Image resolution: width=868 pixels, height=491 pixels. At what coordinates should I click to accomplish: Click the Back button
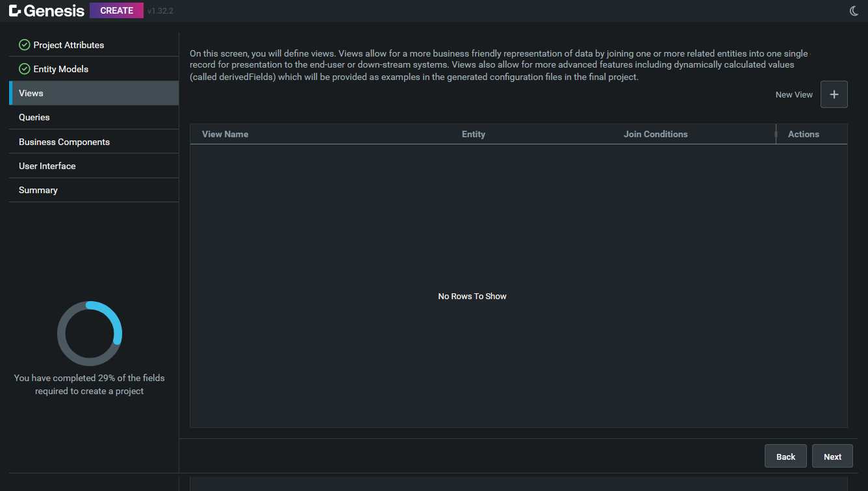point(785,457)
